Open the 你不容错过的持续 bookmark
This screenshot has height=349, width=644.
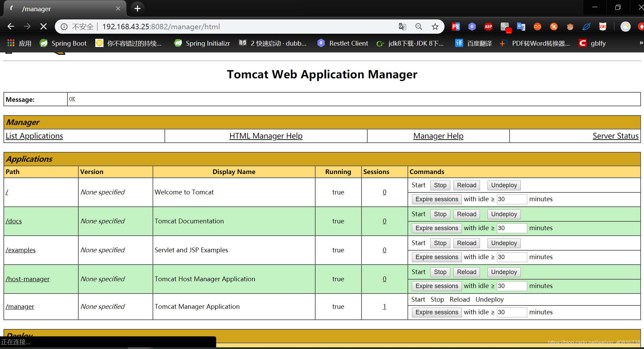coord(128,43)
